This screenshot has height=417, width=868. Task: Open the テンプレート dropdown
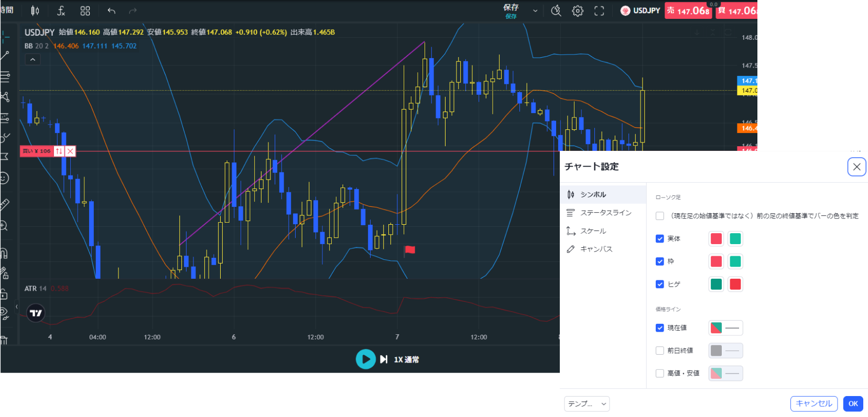click(587, 404)
